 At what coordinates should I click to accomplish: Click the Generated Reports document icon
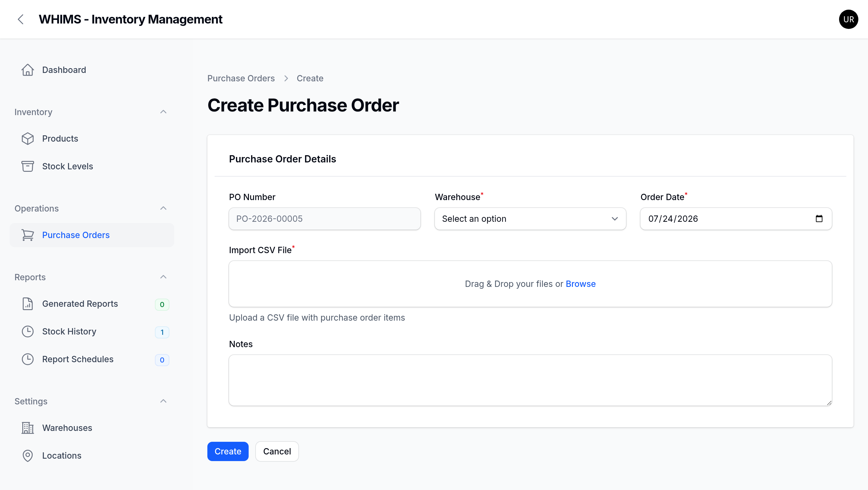click(x=28, y=304)
